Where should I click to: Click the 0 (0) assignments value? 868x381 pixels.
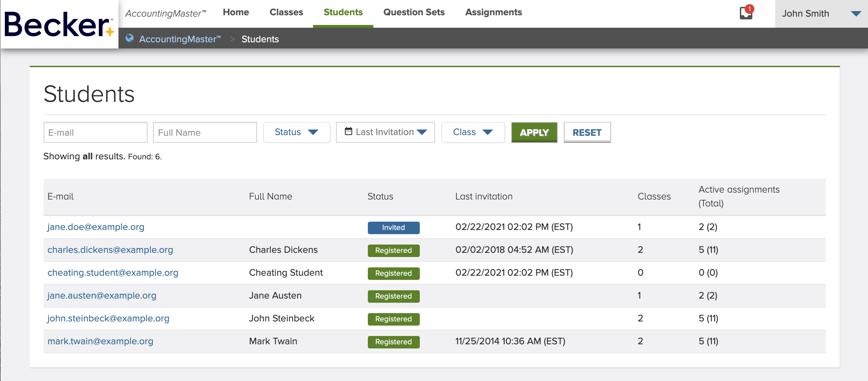(708, 273)
